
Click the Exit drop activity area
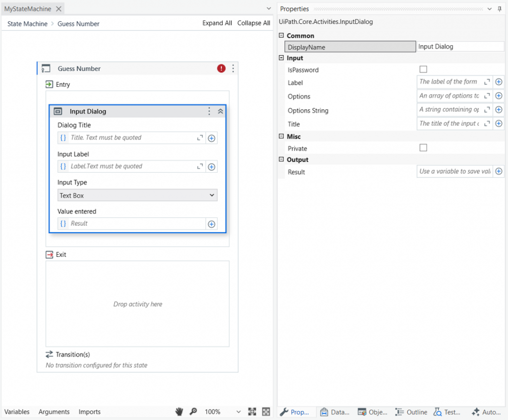(137, 304)
